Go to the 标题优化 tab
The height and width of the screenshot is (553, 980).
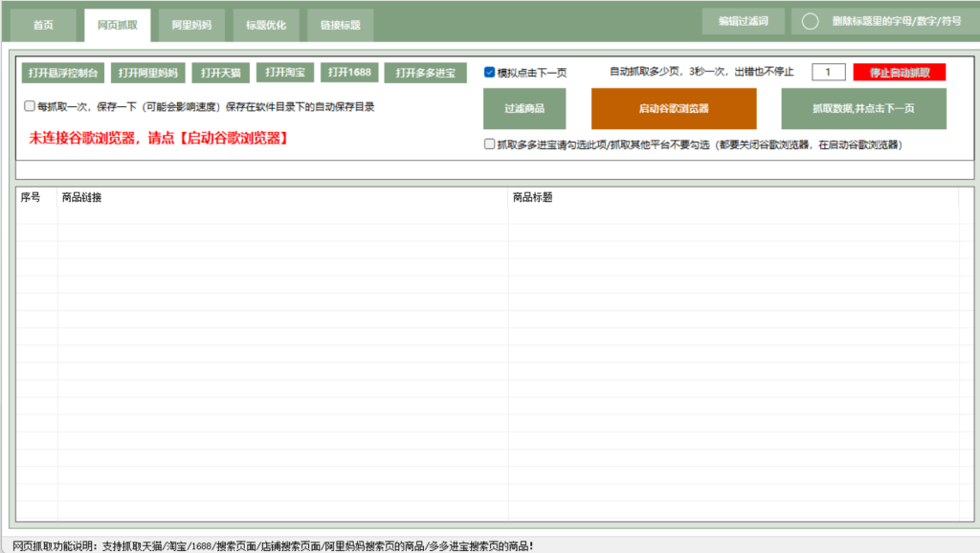(266, 25)
